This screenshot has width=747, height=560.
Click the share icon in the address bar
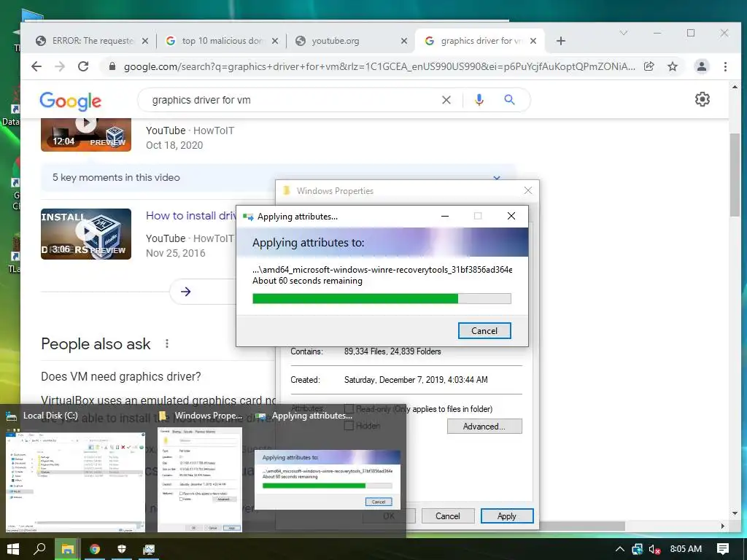coord(649,66)
